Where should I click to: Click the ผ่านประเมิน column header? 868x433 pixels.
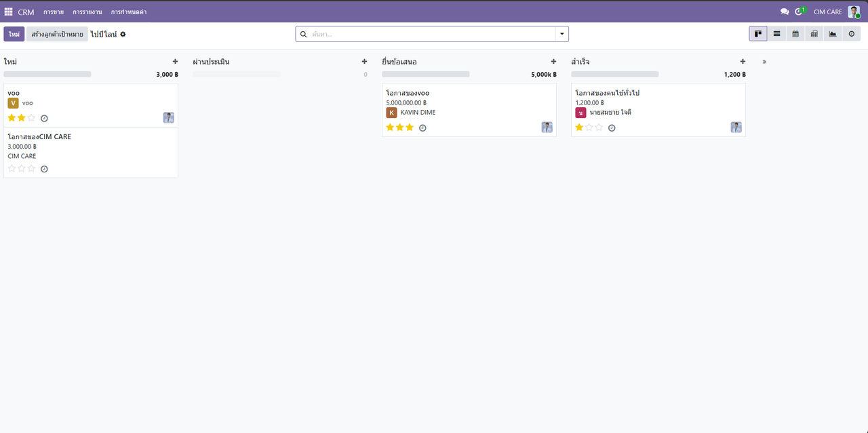coord(211,62)
